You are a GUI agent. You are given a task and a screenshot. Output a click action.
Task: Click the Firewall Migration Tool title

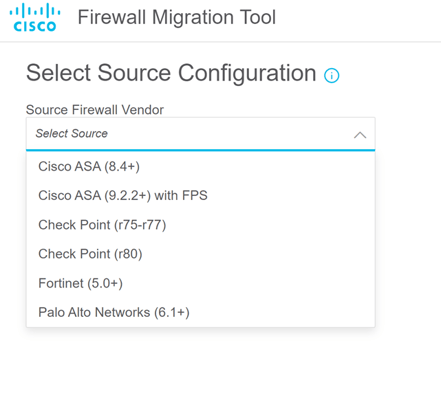[x=177, y=17]
